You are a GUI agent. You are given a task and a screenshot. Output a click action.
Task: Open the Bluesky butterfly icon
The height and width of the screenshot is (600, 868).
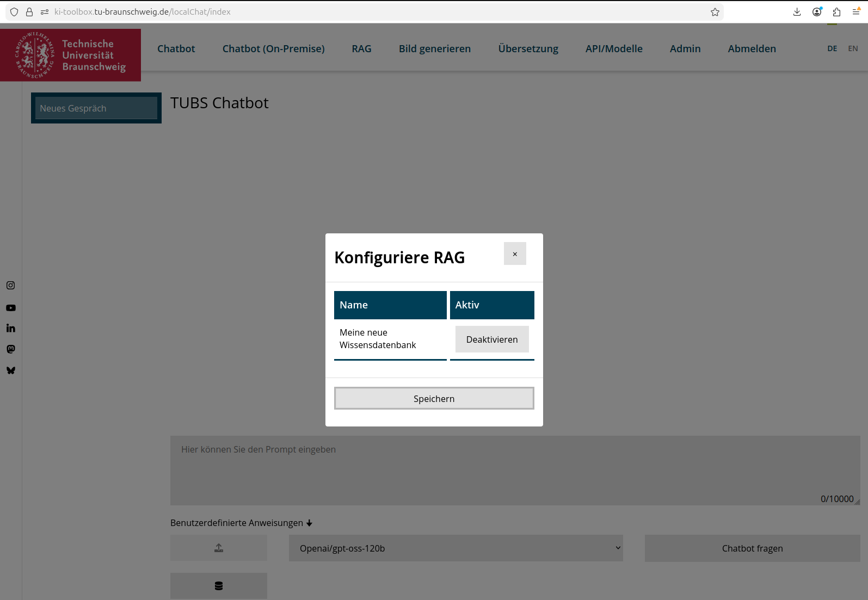pyautogui.click(x=11, y=370)
